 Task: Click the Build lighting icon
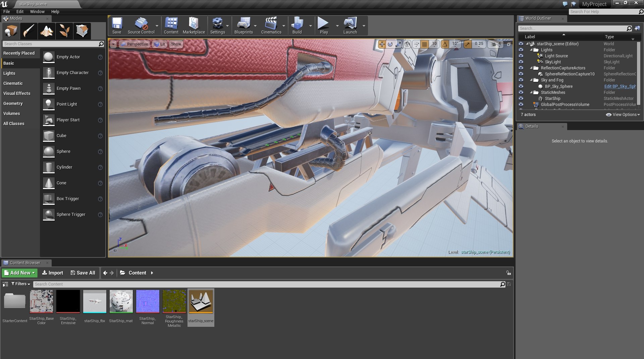pos(297,26)
